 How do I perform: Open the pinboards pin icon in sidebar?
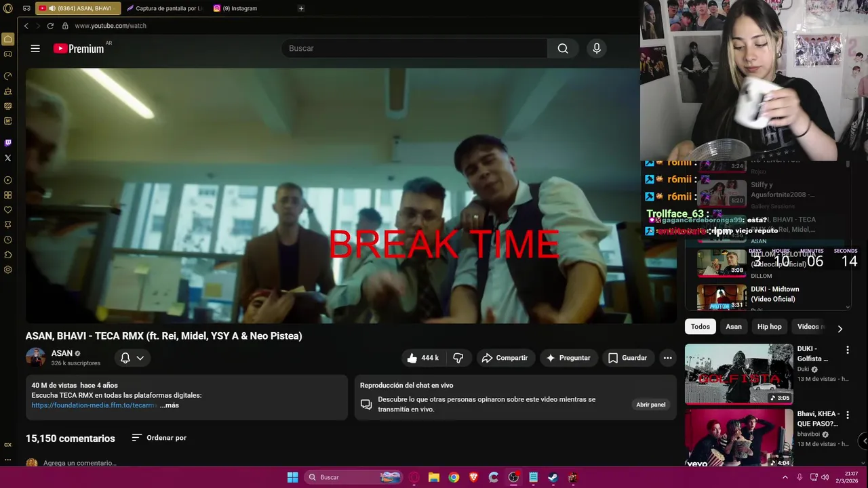click(8, 225)
